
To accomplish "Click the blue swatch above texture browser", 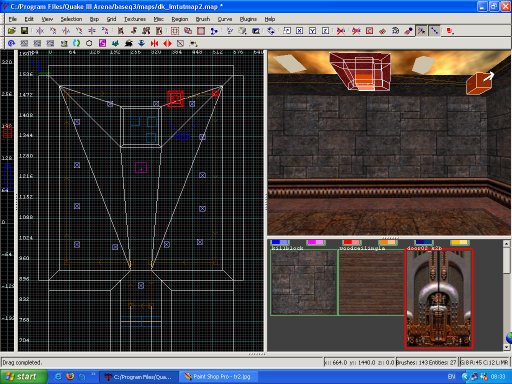I will [280, 242].
